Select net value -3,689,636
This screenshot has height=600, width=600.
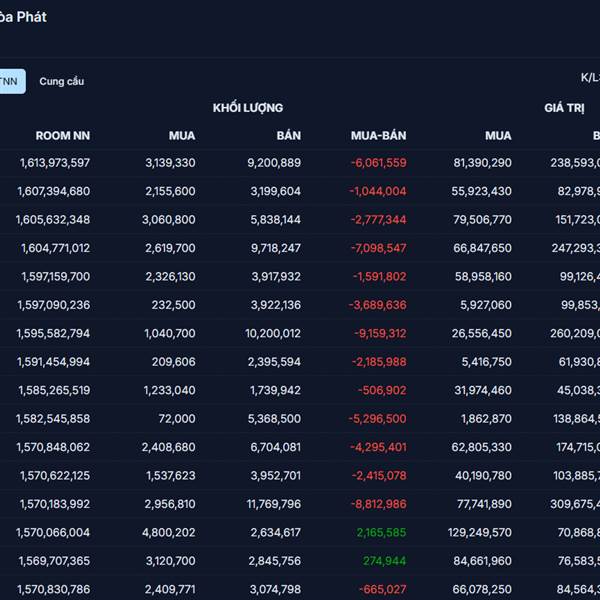click(x=378, y=305)
